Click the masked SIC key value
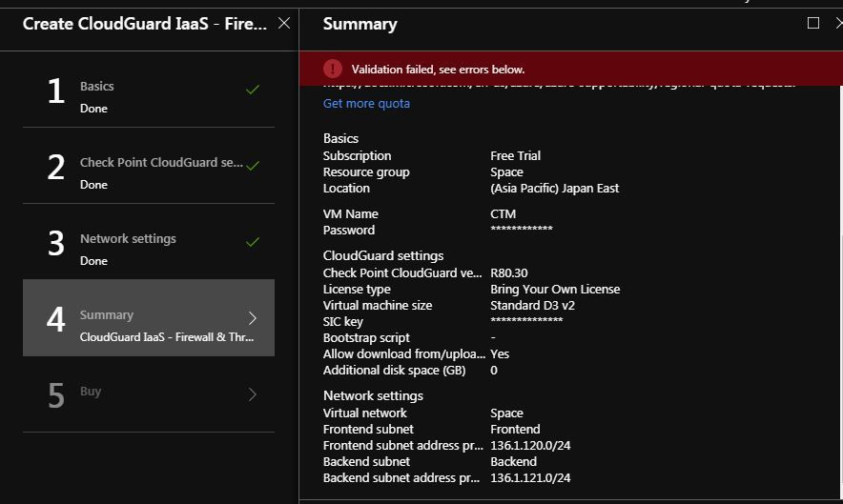Viewport: 843px width, 504px height. (x=525, y=322)
